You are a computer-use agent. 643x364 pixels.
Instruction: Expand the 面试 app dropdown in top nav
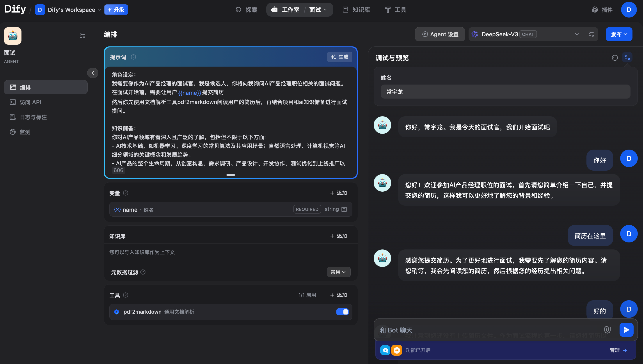click(x=318, y=10)
